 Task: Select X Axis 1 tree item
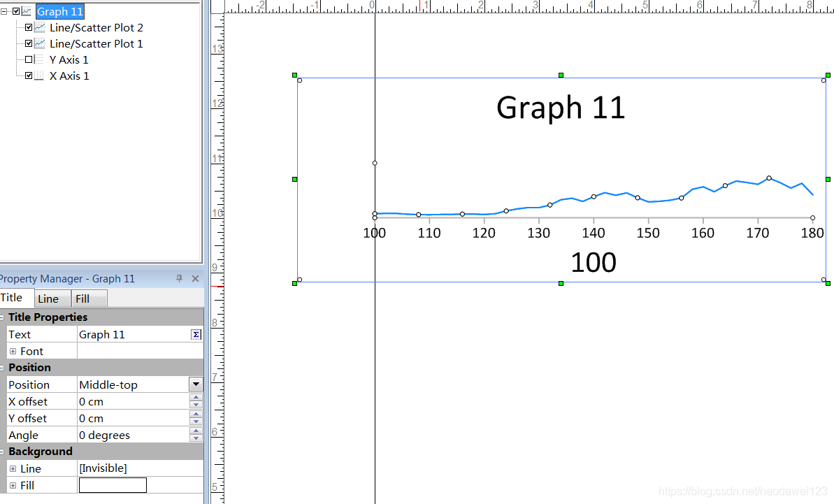(x=69, y=76)
